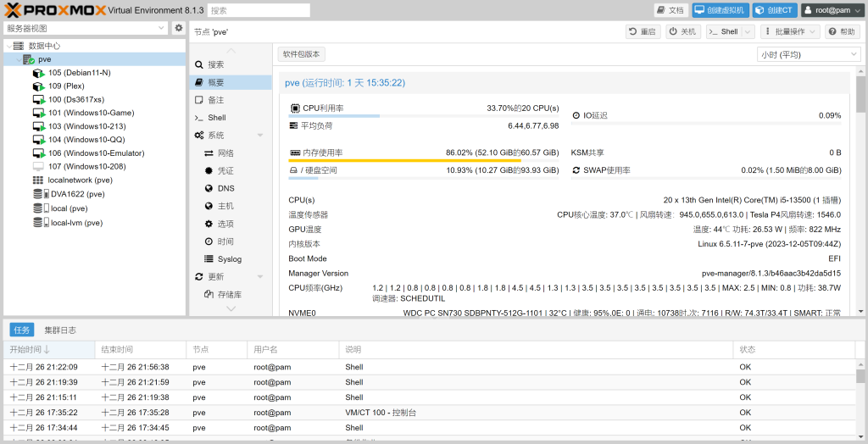Click the 平均负荷 load icon
Viewport: 868px width, 444px height.
coord(293,125)
